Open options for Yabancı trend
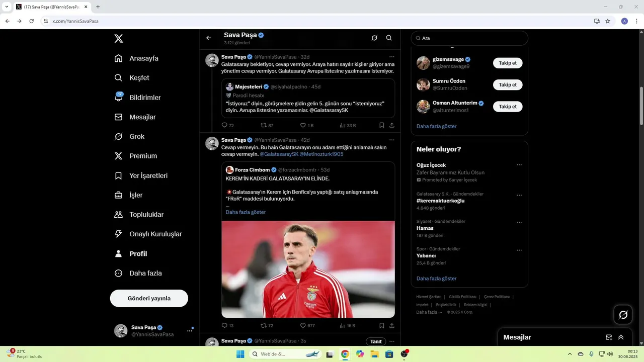The width and height of the screenshot is (644, 362). pyautogui.click(x=519, y=250)
